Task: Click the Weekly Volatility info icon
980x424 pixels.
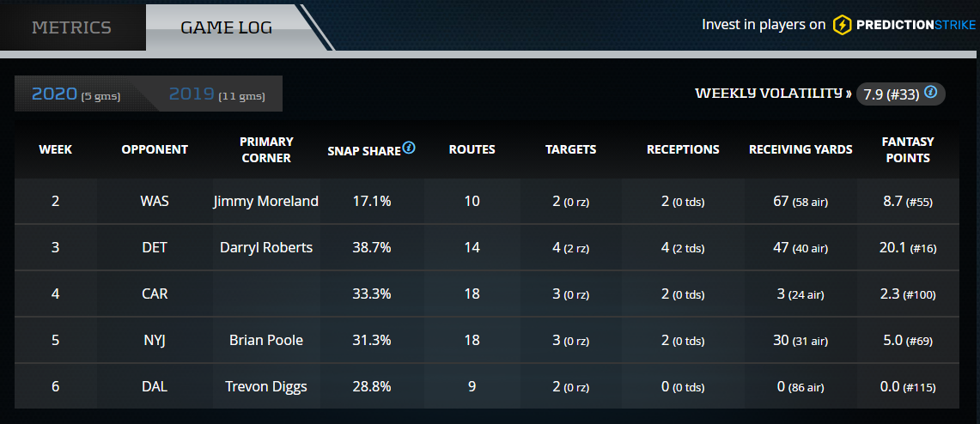Action: tap(930, 93)
